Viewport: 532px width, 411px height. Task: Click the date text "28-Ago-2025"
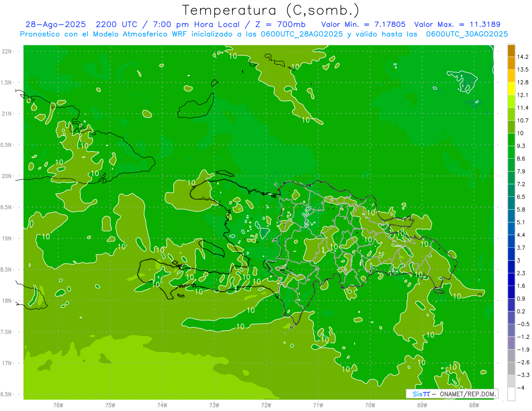(55, 24)
